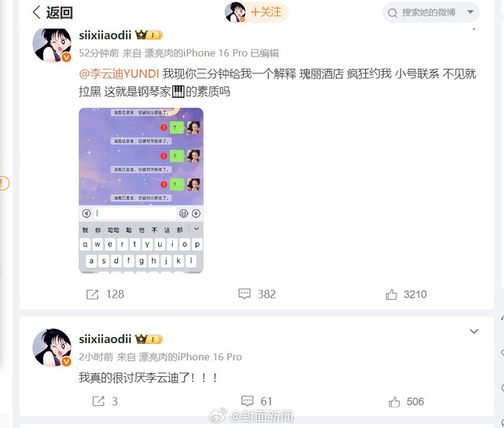Like the post with 3210 likes
This screenshot has height=428, width=504.
[x=406, y=294]
